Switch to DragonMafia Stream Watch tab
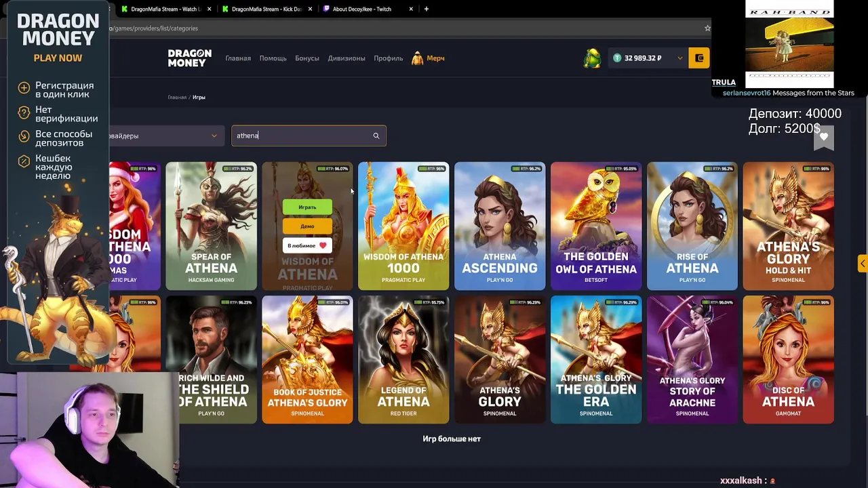Image resolution: width=868 pixels, height=488 pixels. click(165, 9)
